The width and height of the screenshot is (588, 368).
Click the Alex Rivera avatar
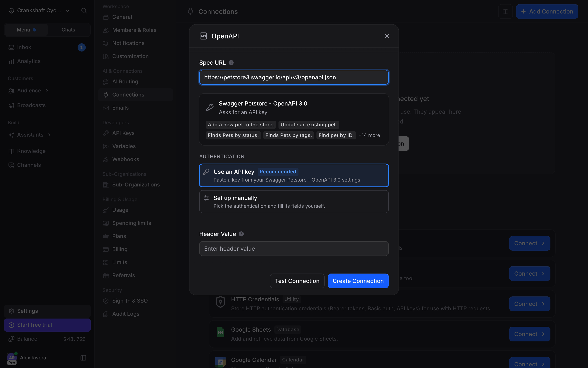pyautogui.click(x=12, y=358)
